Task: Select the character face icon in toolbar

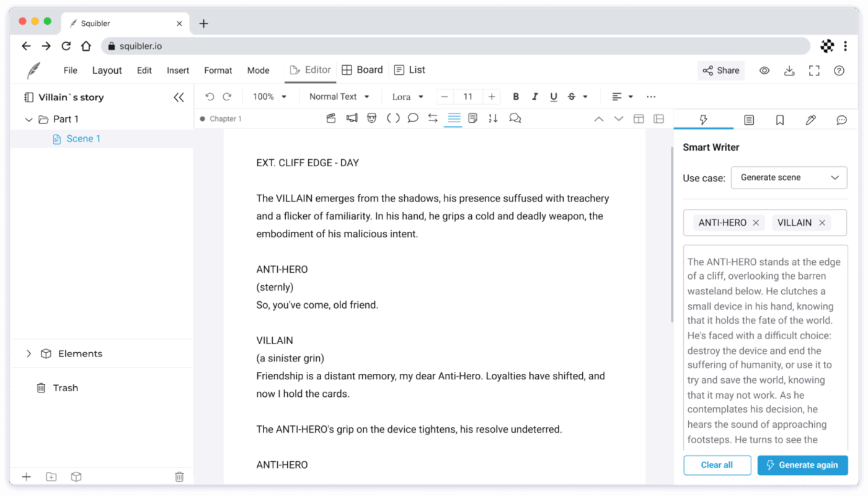Action: (371, 118)
